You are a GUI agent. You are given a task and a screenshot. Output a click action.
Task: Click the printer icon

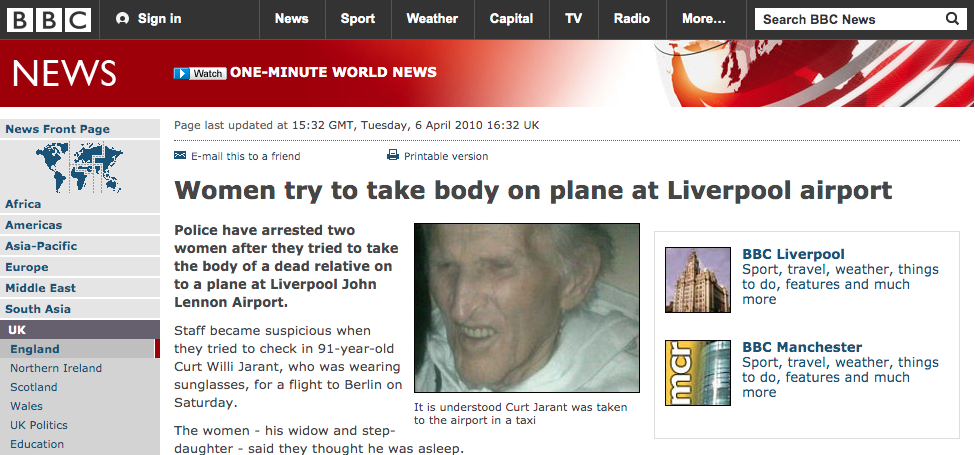tap(393, 155)
